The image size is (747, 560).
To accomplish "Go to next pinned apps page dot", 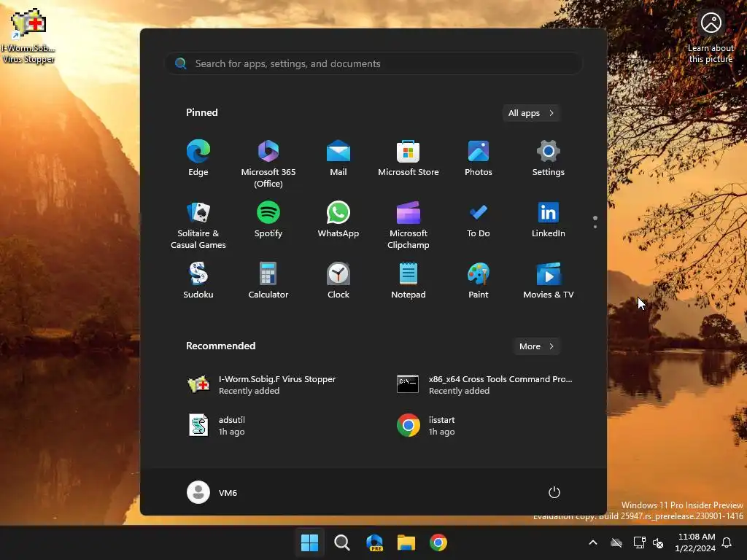I will [595, 227].
